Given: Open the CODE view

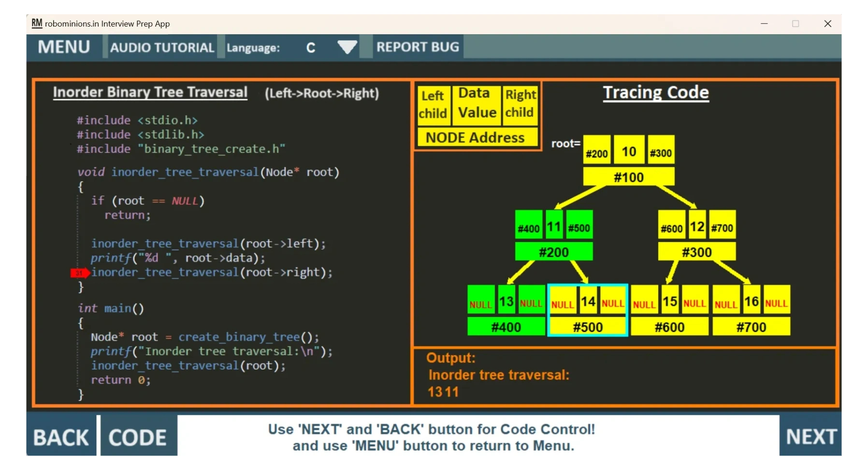Looking at the screenshot, I should (138, 436).
